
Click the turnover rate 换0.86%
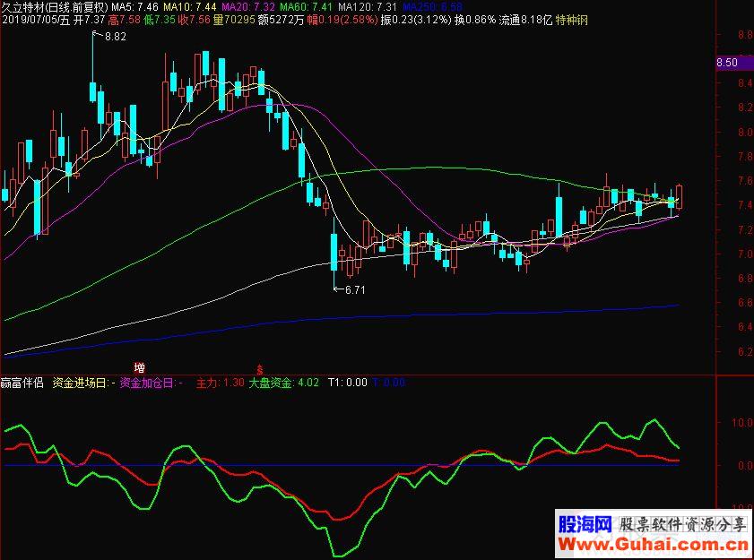[x=474, y=21]
